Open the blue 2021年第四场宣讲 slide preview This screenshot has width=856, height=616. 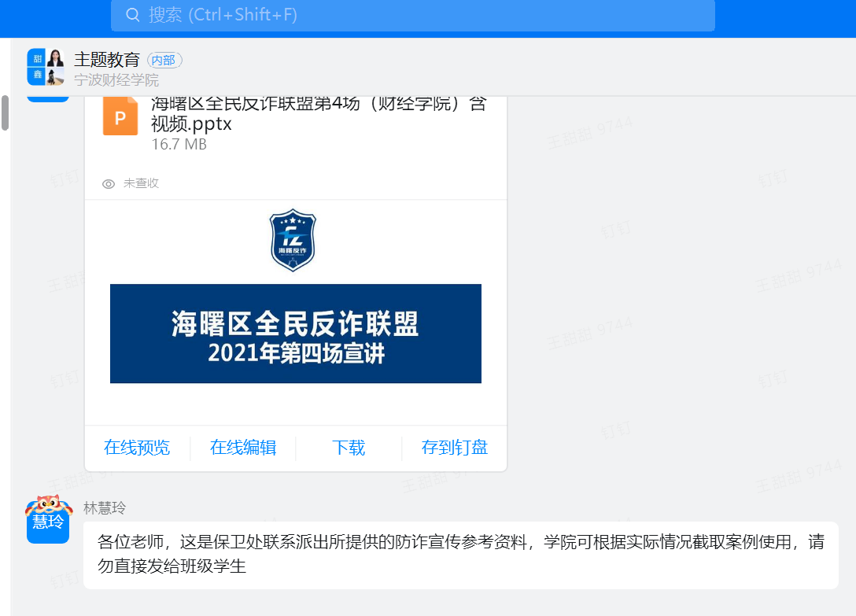[x=295, y=334]
